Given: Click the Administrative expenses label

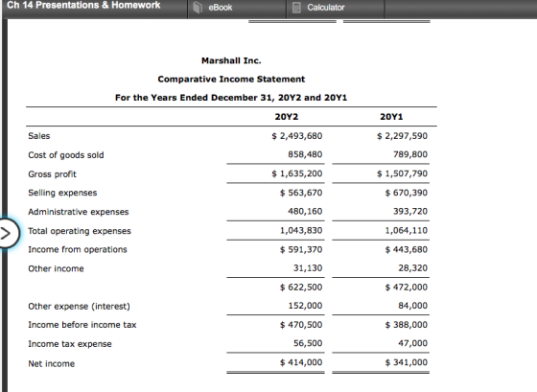Looking at the screenshot, I should pyautogui.click(x=79, y=212).
